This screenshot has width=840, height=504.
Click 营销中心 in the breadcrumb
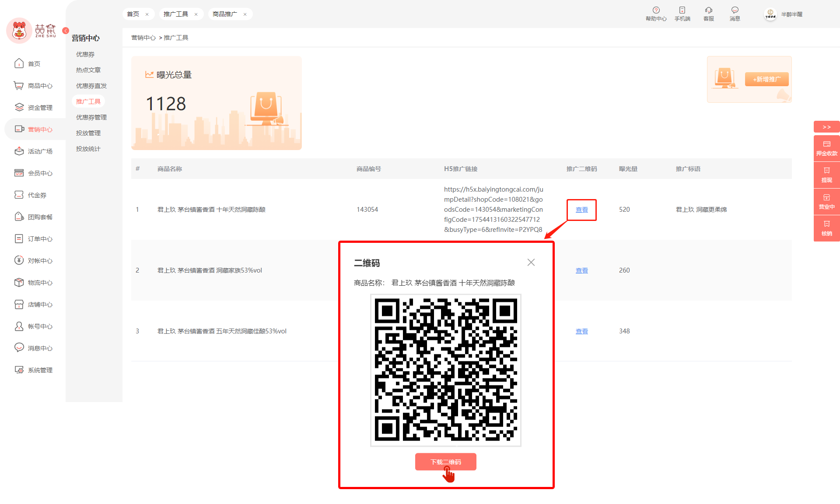click(x=143, y=38)
